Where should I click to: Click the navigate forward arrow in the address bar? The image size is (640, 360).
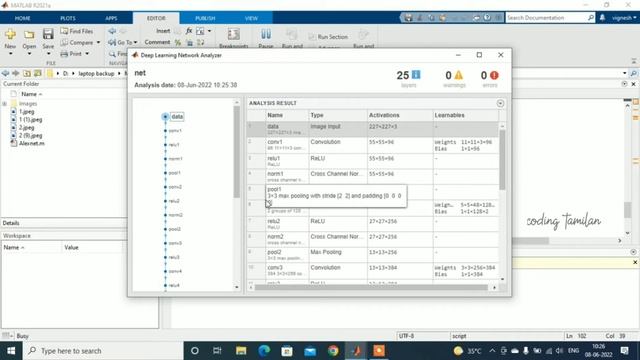(16, 73)
